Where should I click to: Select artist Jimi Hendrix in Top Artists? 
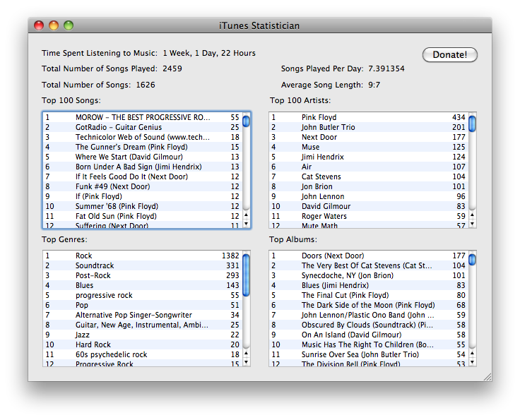369,157
